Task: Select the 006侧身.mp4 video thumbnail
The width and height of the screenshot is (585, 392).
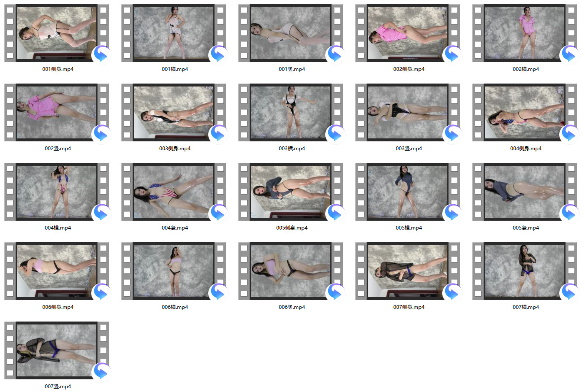Action: click(x=57, y=271)
